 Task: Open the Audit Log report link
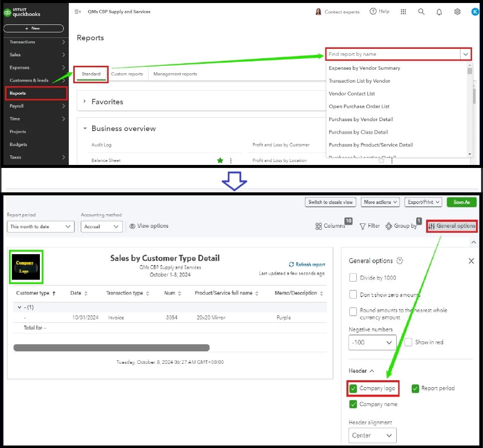pos(101,145)
